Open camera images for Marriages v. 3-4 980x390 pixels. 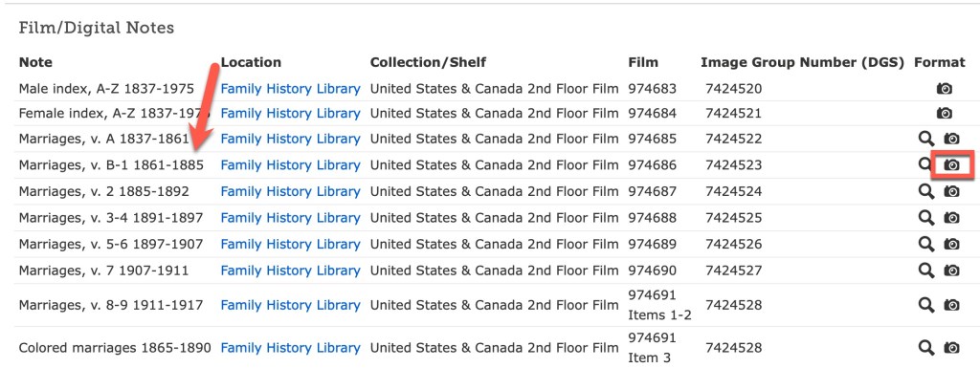pyautogui.click(x=951, y=218)
